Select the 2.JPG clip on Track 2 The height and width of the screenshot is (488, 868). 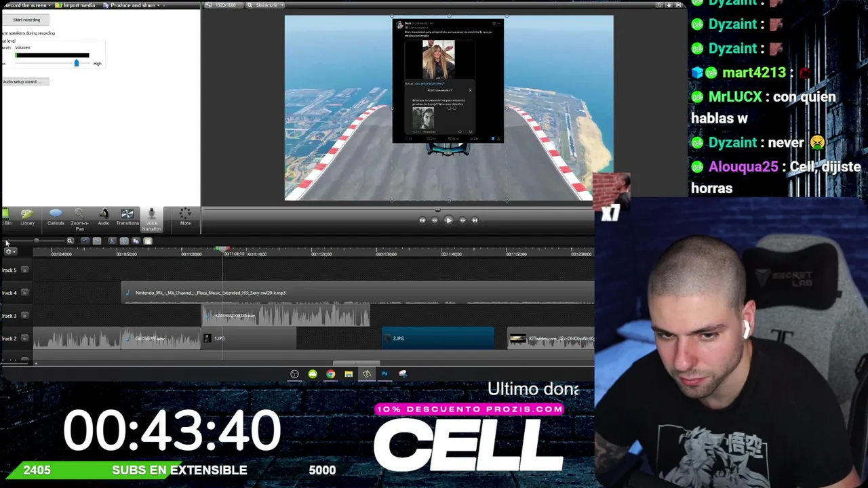(438, 338)
